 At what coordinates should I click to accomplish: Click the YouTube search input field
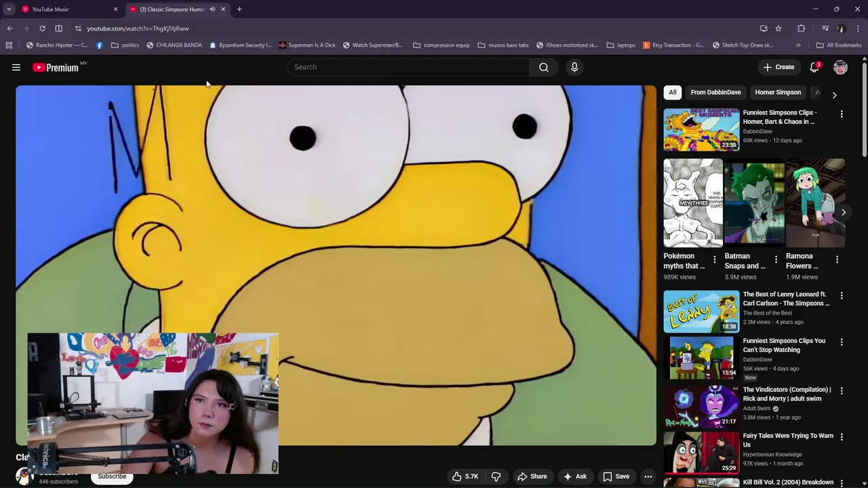click(409, 67)
